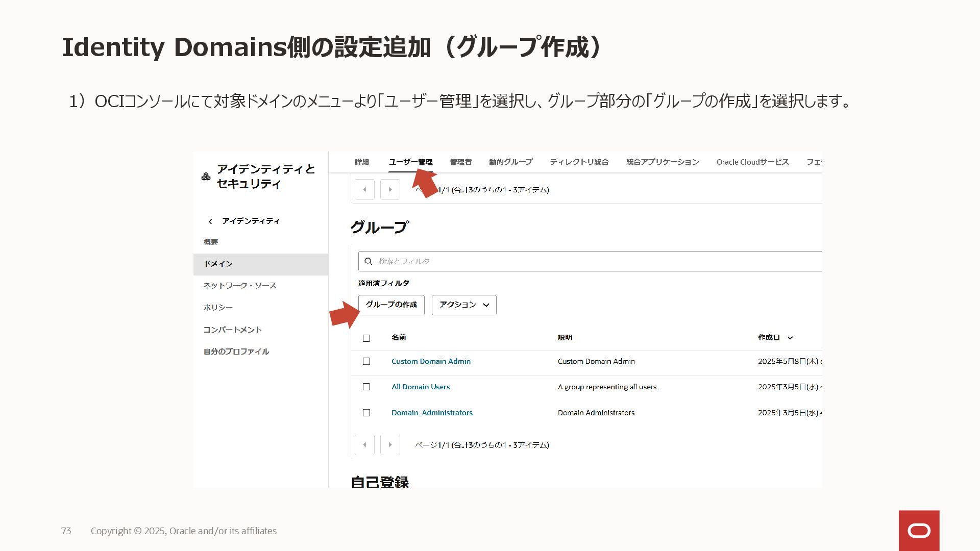Screen dimensions: 980x551
Task: Open the 管理者 tab
Action: click(x=461, y=162)
